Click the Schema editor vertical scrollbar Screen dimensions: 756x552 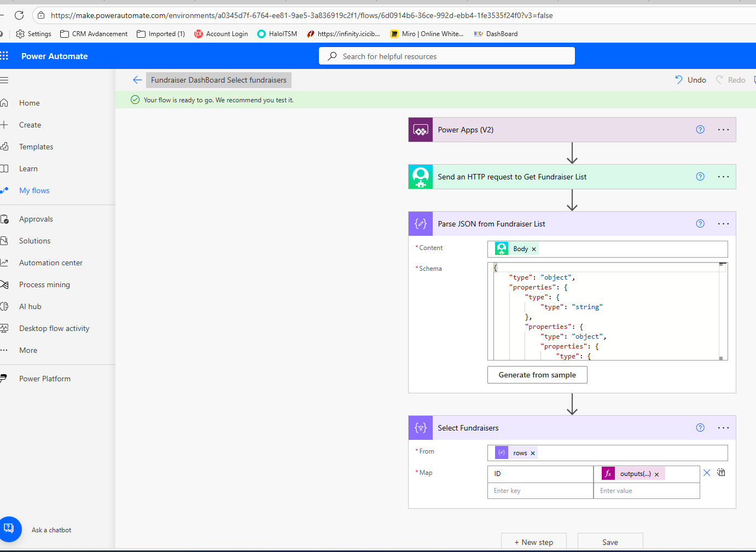[722, 311]
